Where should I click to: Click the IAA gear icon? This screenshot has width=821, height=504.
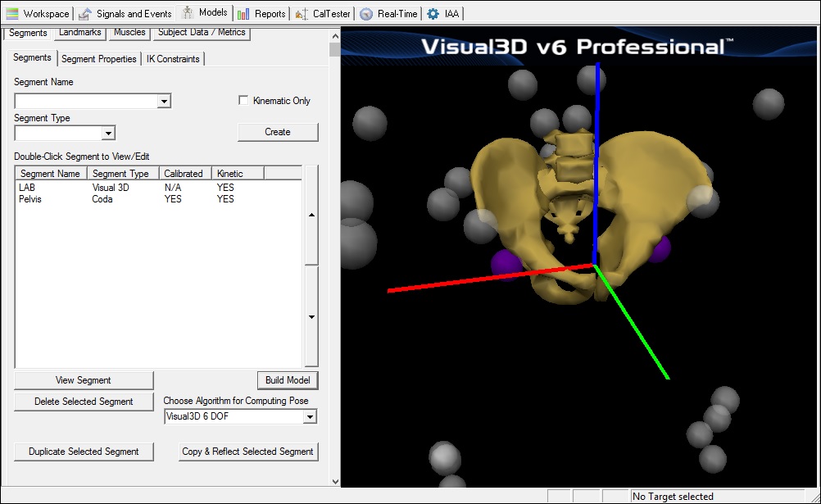click(x=433, y=14)
